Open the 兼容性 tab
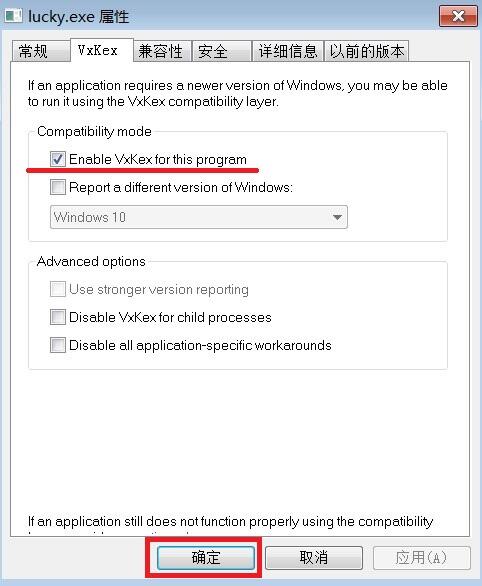482x586 pixels. tap(162, 51)
